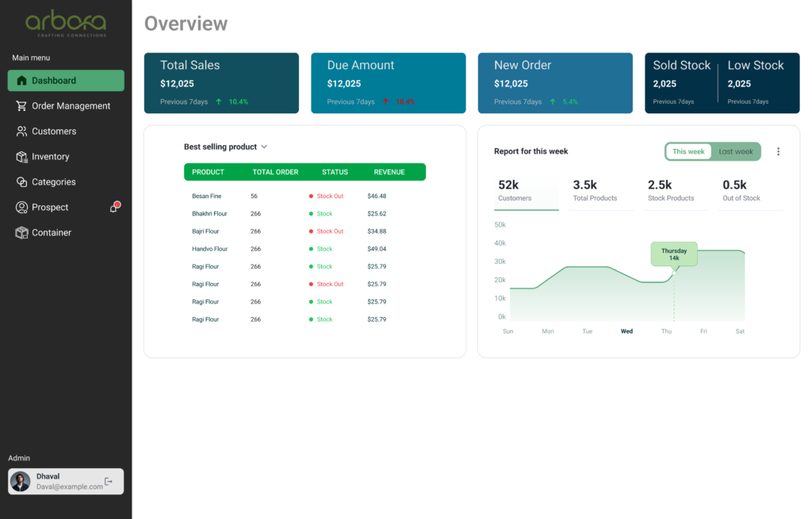
Task: Click the Prospect notification bell icon
Action: coord(113,208)
